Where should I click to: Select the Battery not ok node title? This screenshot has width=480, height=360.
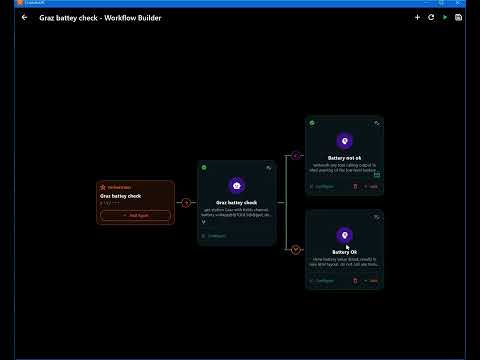click(344, 158)
